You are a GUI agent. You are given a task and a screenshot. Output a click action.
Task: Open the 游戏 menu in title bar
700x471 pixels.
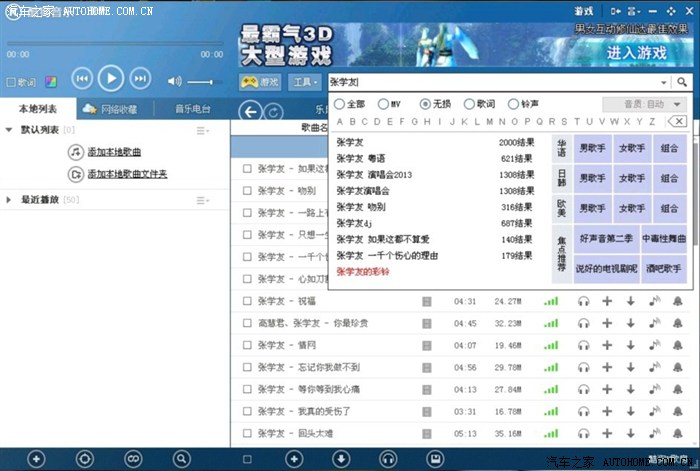tap(583, 11)
